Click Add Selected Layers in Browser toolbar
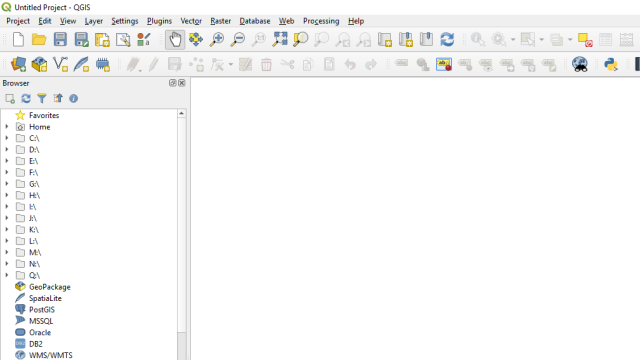Image resolution: width=640 pixels, height=360 pixels. (10, 98)
